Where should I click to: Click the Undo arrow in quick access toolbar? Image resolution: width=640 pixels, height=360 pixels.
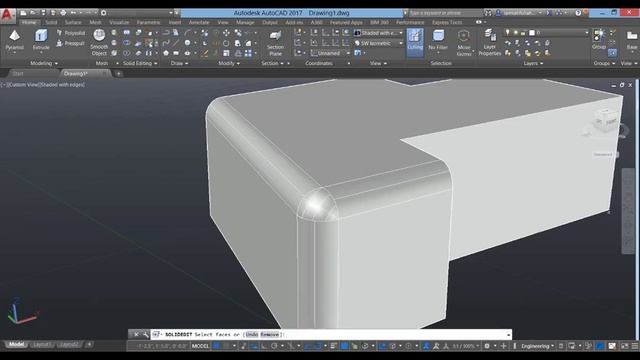73,13
